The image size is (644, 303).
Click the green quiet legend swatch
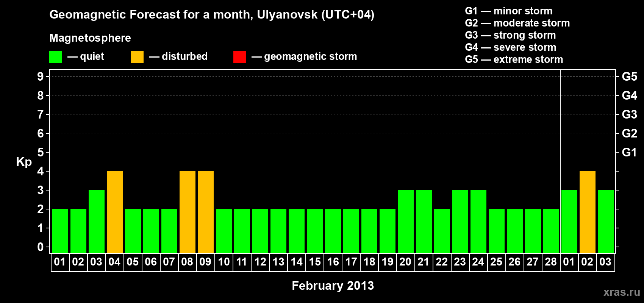pos(56,57)
